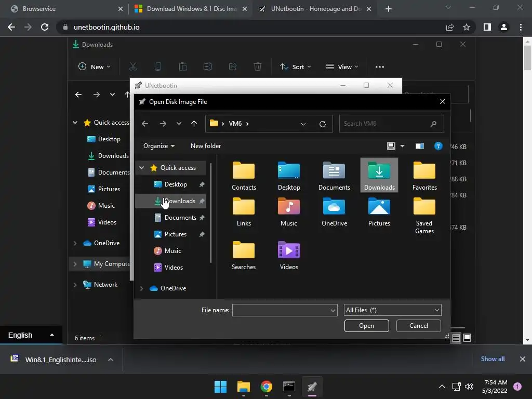This screenshot has width=532, height=399.
Task: Open the Saved Games folder
Action: (x=424, y=216)
